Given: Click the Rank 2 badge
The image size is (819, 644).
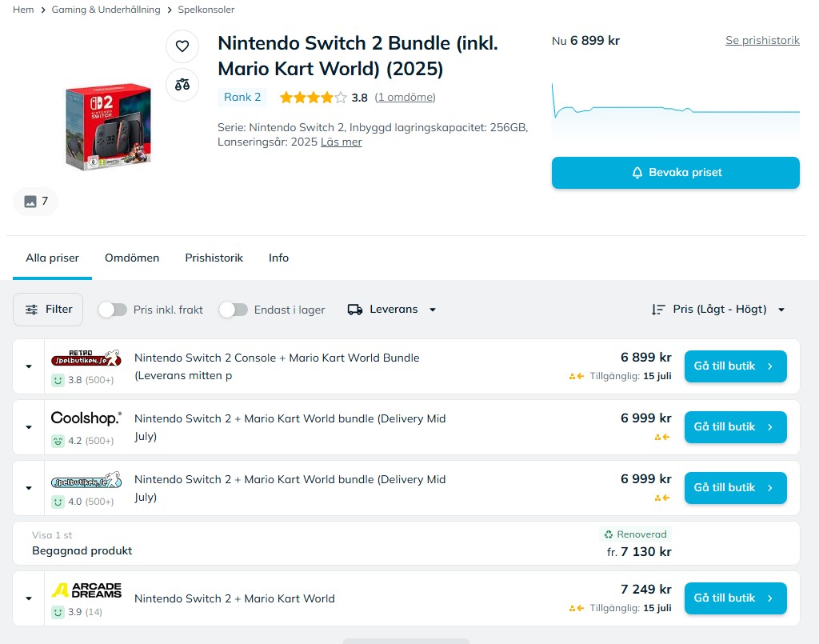Looking at the screenshot, I should [x=242, y=97].
